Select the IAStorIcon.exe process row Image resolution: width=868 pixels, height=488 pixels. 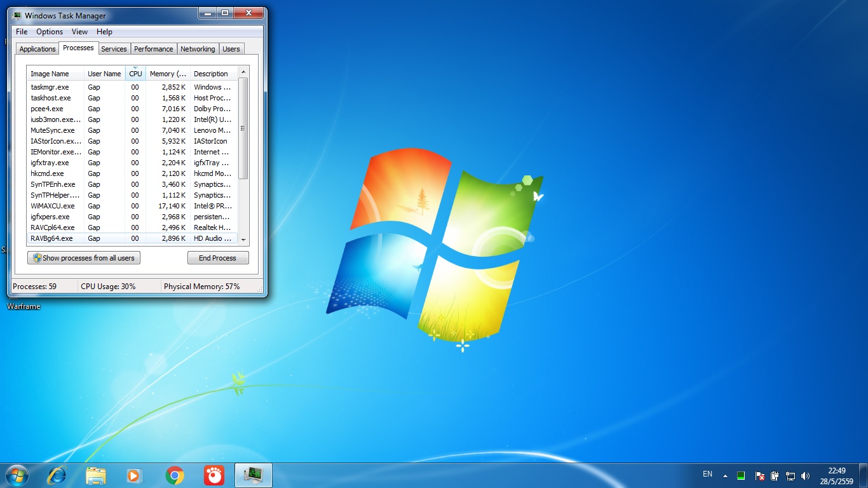point(132,141)
